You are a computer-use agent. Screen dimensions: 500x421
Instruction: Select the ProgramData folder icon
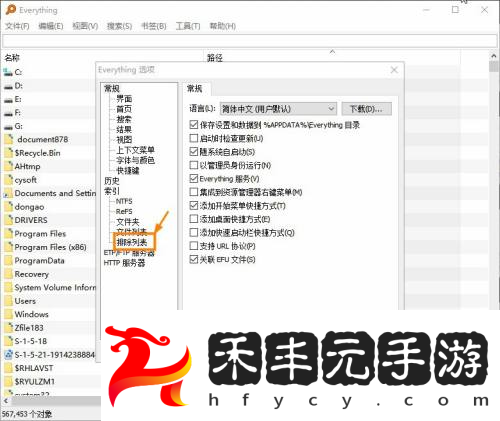point(9,261)
